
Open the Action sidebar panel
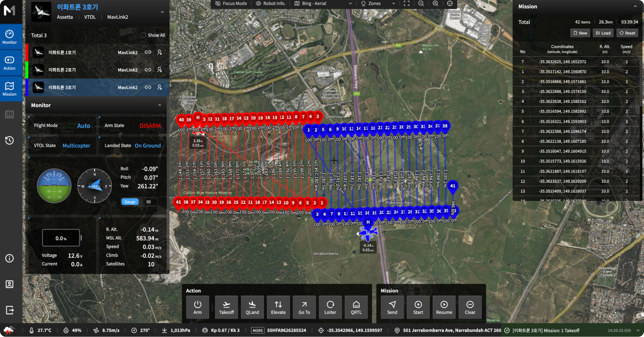[x=10, y=63]
